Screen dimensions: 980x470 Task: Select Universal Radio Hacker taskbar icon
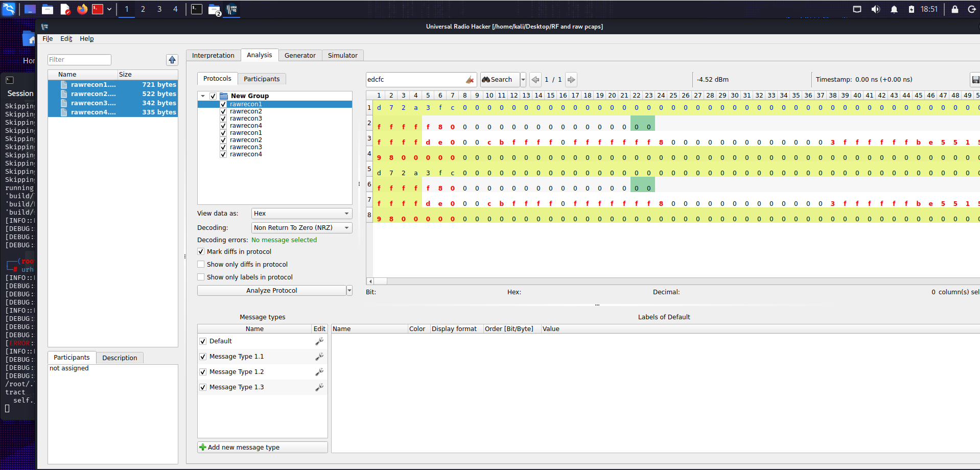click(x=231, y=9)
